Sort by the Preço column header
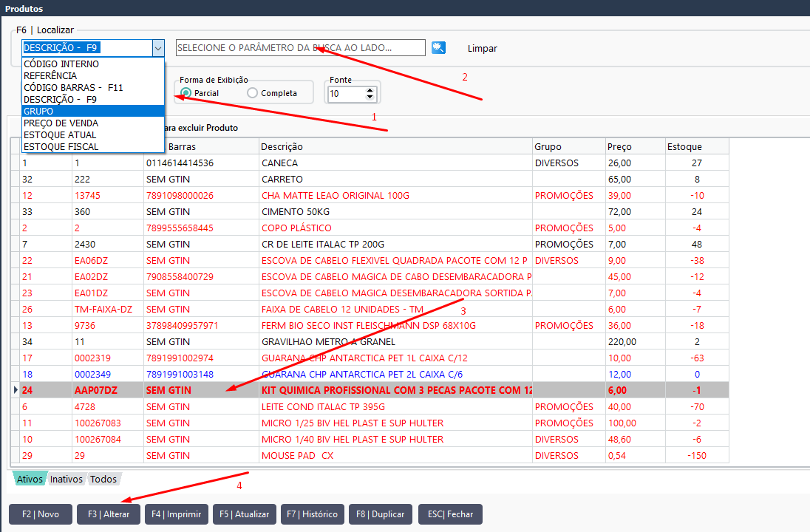Screen dimensions: 810x532 [636, 147]
